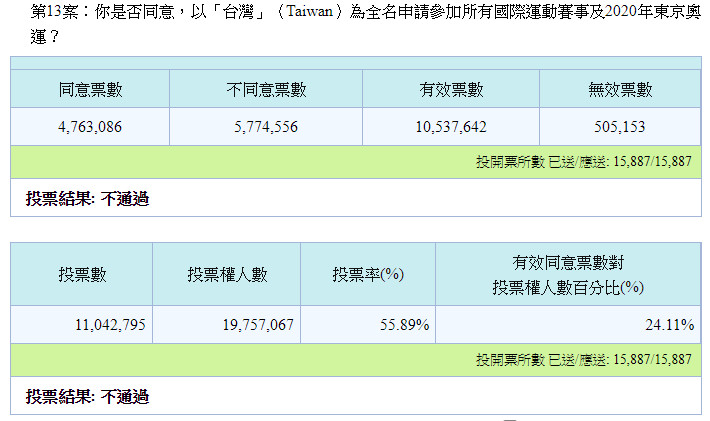
Task: Click the total votes value 11,042,795
Action: (82, 325)
